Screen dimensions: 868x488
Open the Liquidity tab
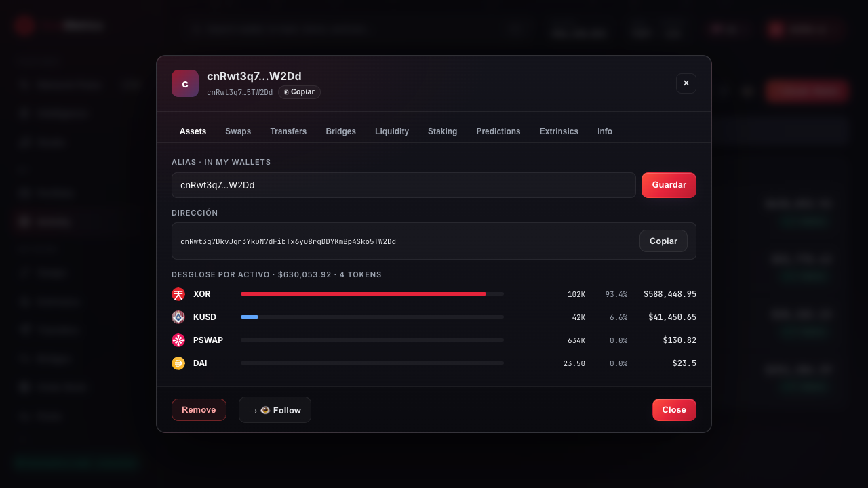click(x=392, y=131)
